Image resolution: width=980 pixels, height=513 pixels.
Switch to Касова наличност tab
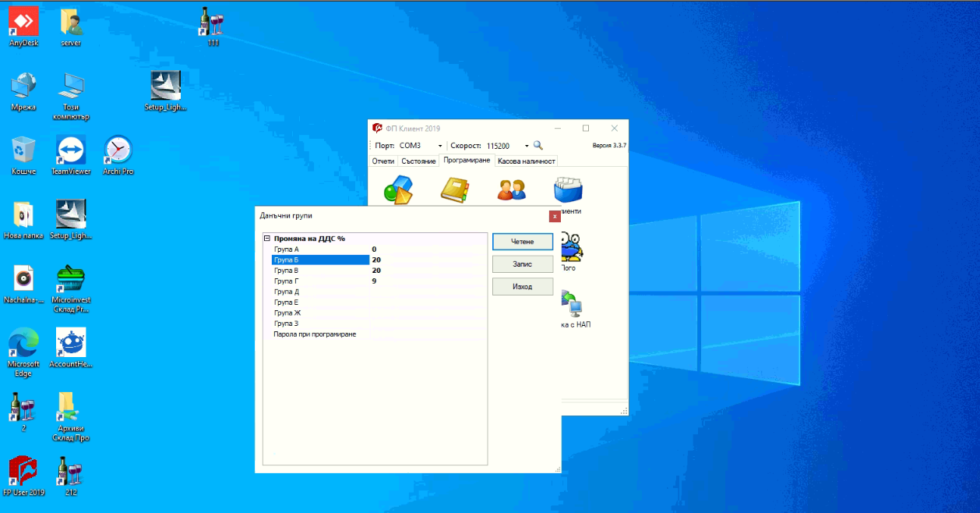tap(527, 161)
